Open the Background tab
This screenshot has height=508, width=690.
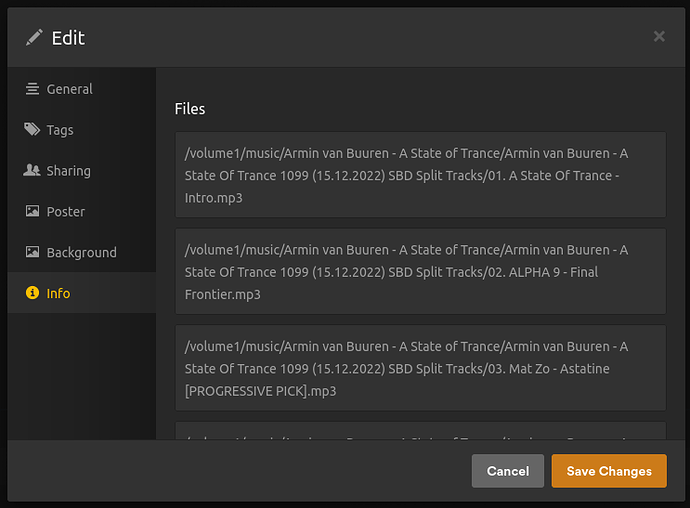coord(81,253)
